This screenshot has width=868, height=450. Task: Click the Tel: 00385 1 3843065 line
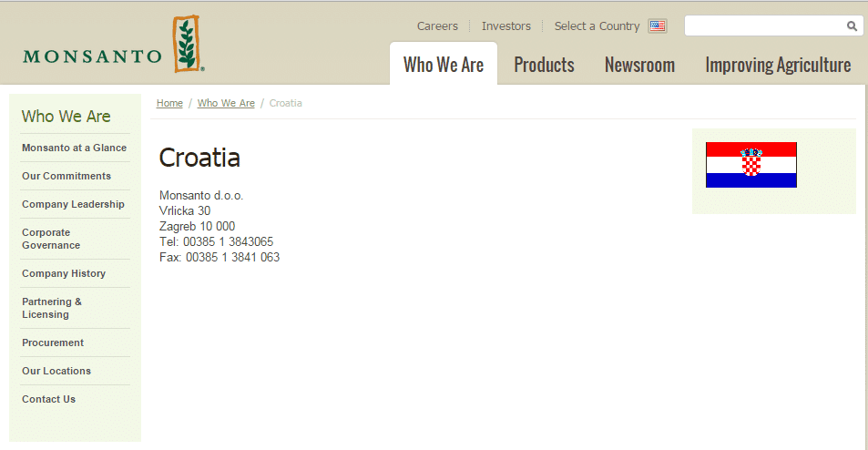click(x=217, y=242)
